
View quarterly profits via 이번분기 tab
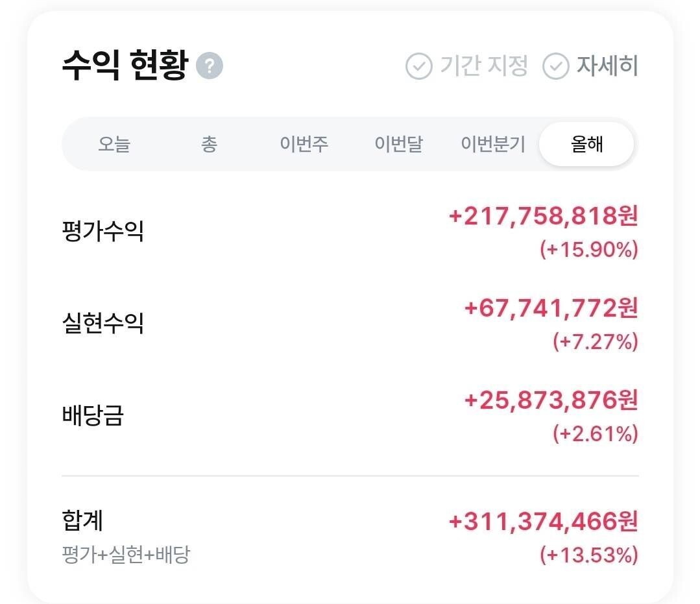coord(494,145)
